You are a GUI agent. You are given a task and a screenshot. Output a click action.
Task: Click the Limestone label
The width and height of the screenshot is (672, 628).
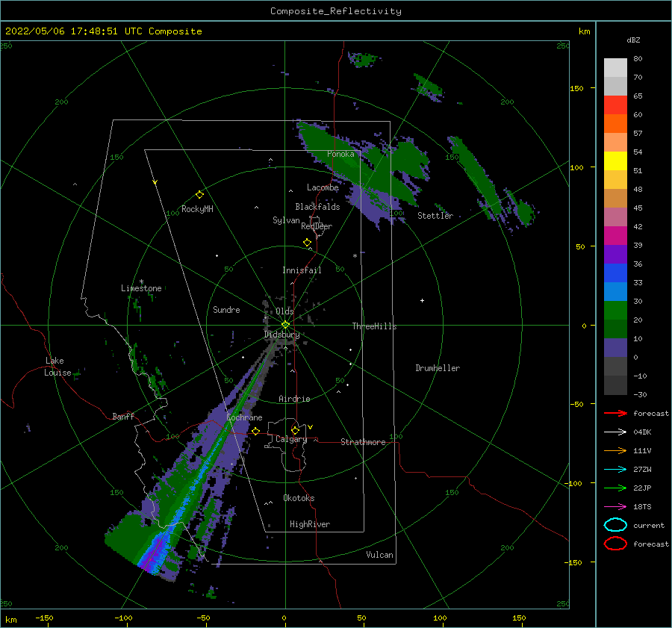click(x=141, y=288)
